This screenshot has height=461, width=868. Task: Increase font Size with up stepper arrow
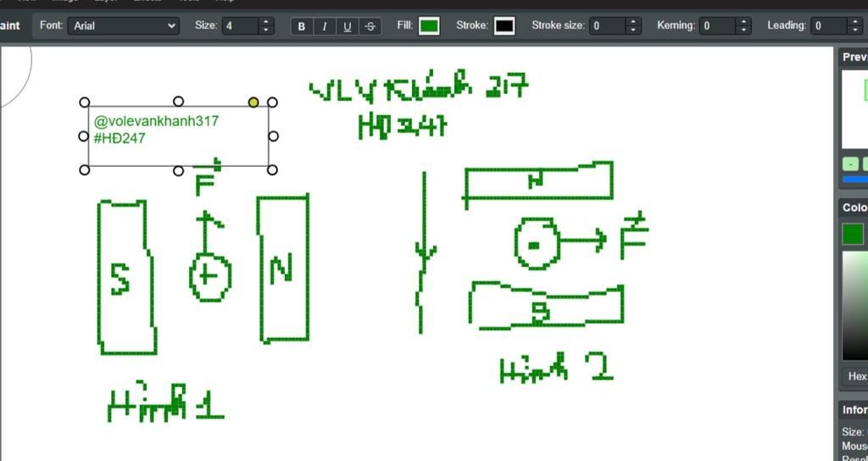266,21
